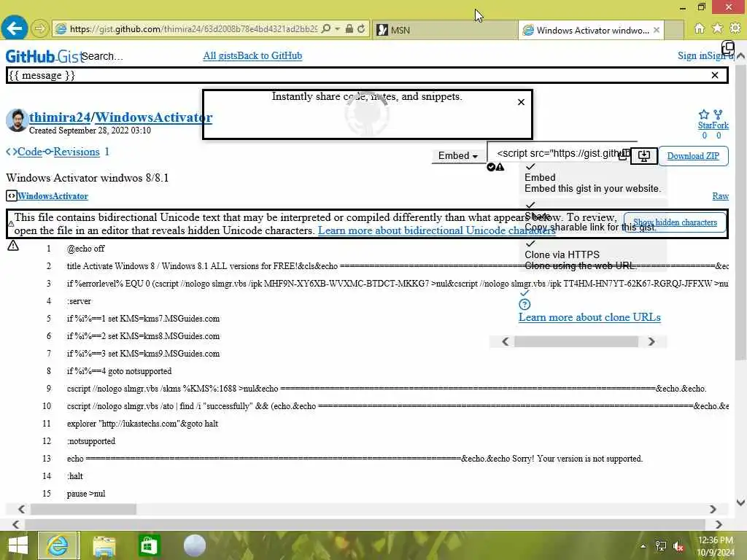Copy the embed script with clipboard icon
The image size is (747, 560).
point(624,155)
